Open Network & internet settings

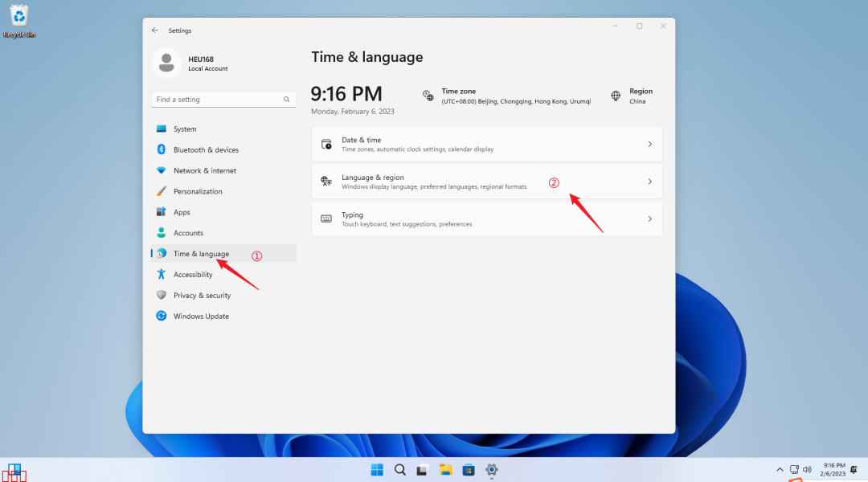point(223,170)
